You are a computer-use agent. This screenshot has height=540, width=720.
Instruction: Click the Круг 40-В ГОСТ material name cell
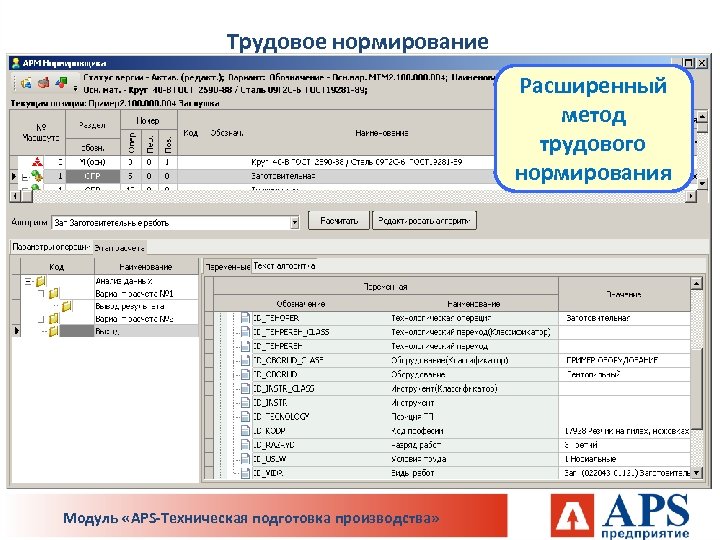pyautogui.click(x=357, y=162)
